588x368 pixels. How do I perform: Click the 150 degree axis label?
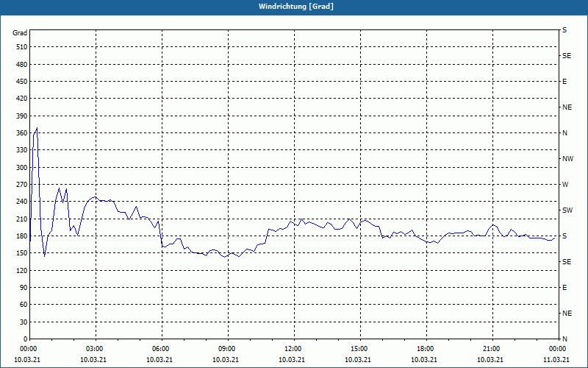[22, 253]
